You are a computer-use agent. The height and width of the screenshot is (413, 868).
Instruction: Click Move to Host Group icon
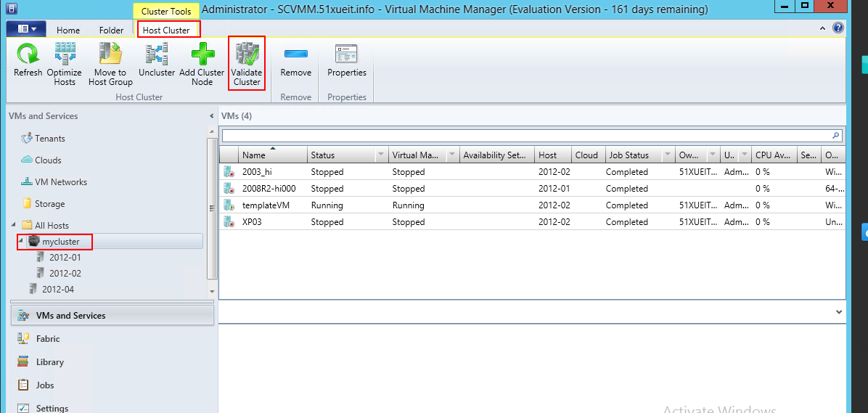(x=110, y=54)
